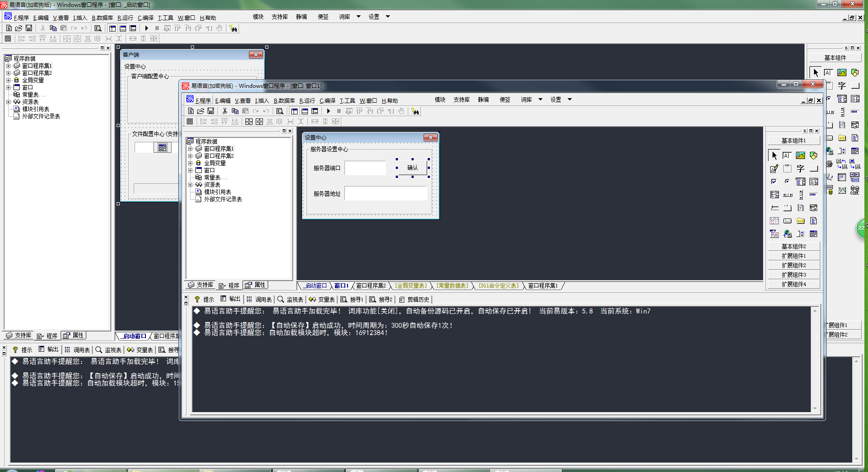Select 模块引用表 in the front window tree
The width and height of the screenshot is (868, 472).
tap(217, 192)
